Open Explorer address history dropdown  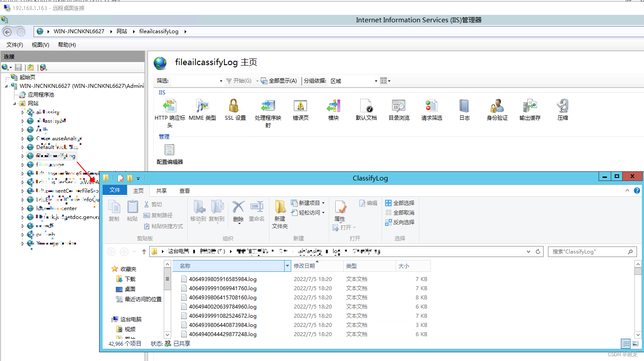pos(528,251)
